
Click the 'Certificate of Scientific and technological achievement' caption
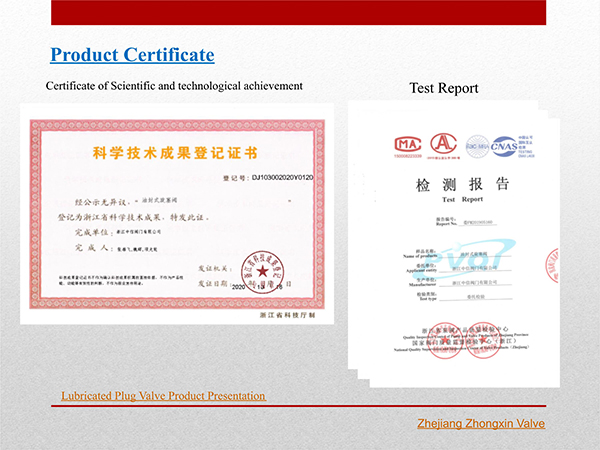tap(174, 86)
